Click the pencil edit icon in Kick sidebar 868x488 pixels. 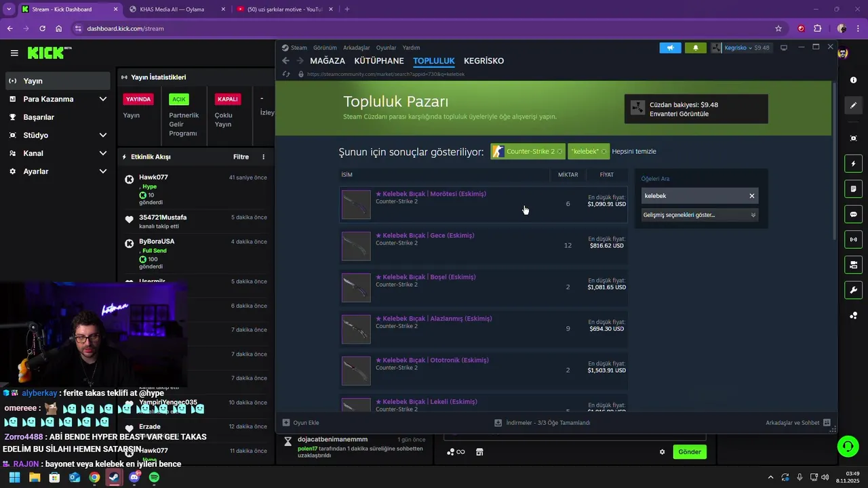[853, 105]
